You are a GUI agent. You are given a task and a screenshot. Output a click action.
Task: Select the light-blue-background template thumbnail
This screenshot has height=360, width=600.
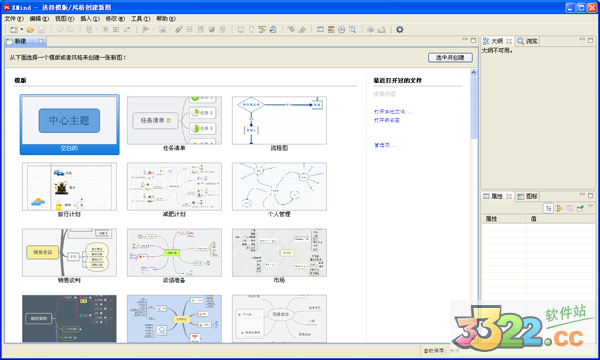click(174, 318)
